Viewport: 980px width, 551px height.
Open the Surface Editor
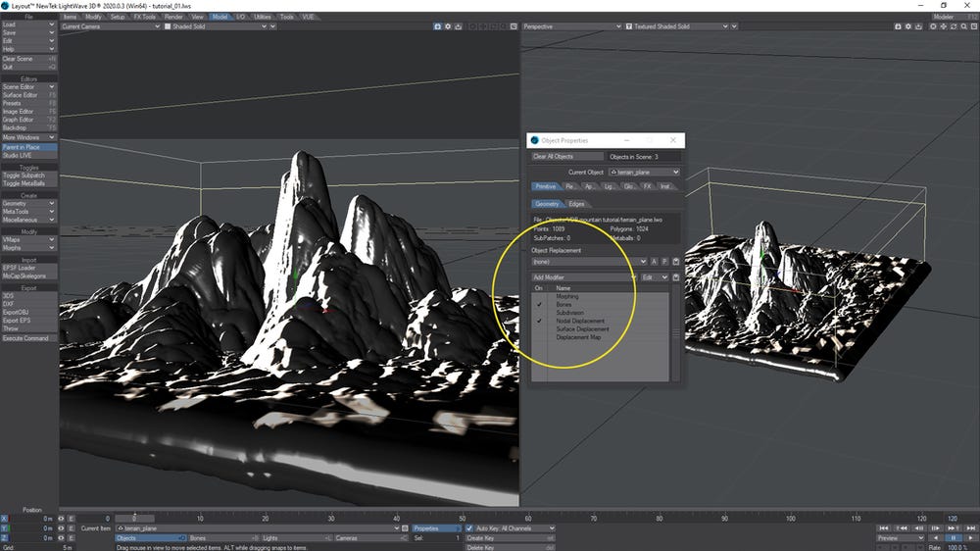point(28,95)
